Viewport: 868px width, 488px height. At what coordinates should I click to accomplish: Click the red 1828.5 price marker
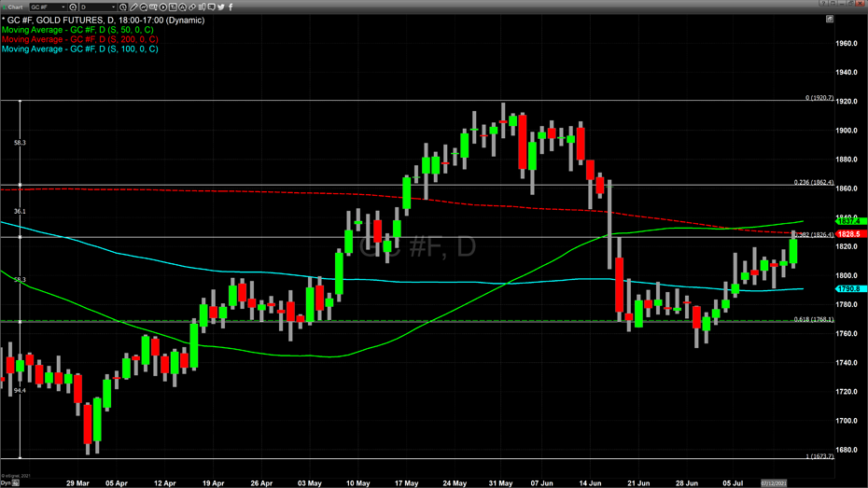[848, 234]
